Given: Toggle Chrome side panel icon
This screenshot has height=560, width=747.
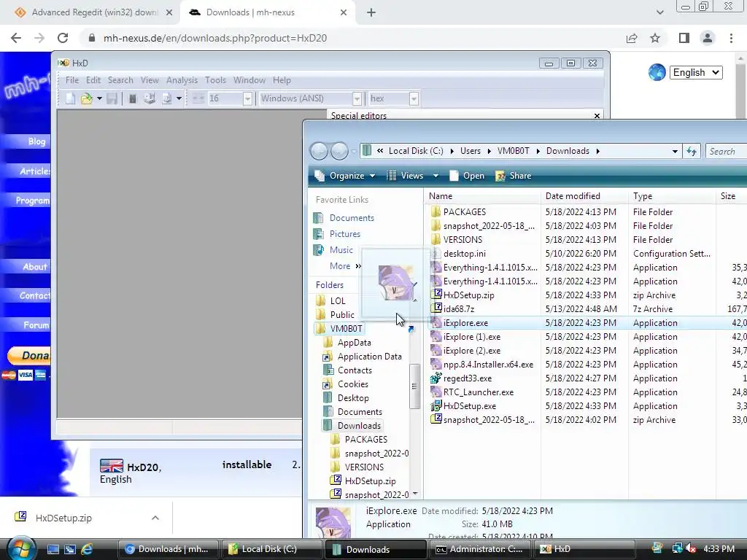Looking at the screenshot, I should tap(684, 38).
